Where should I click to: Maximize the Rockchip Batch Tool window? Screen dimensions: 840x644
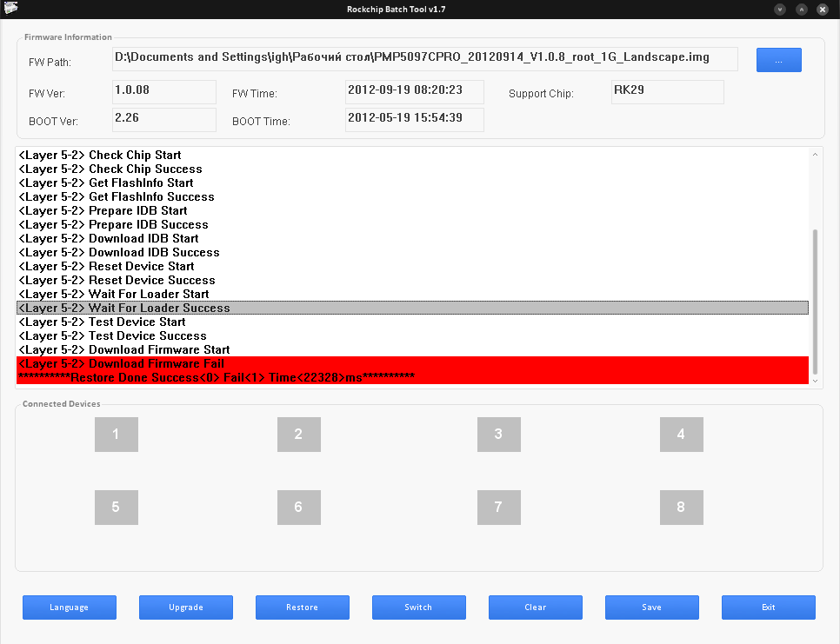(x=802, y=9)
